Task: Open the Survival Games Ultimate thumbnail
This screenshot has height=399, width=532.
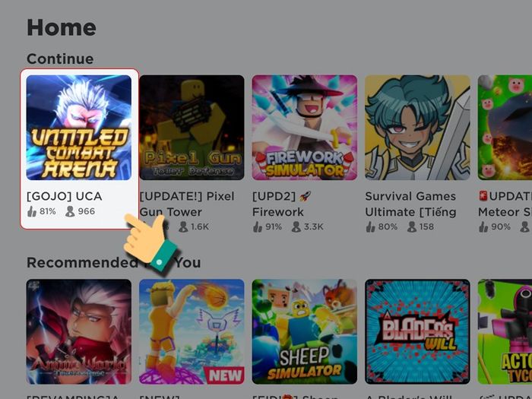Action: coord(418,128)
